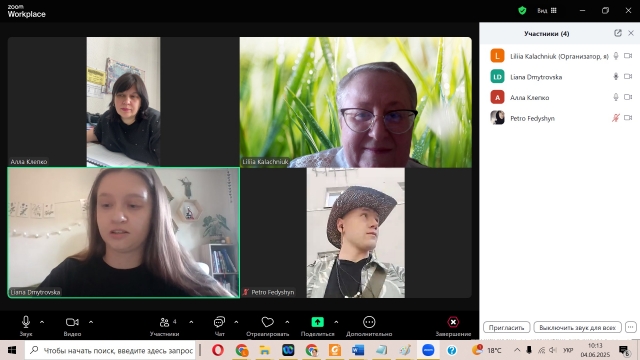Open Windows notification center icon

pyautogui.click(x=624, y=350)
